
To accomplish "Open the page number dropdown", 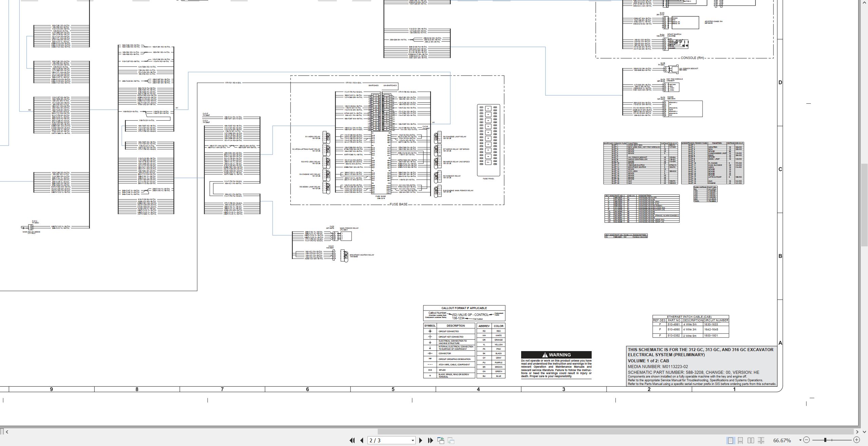I will [413, 441].
